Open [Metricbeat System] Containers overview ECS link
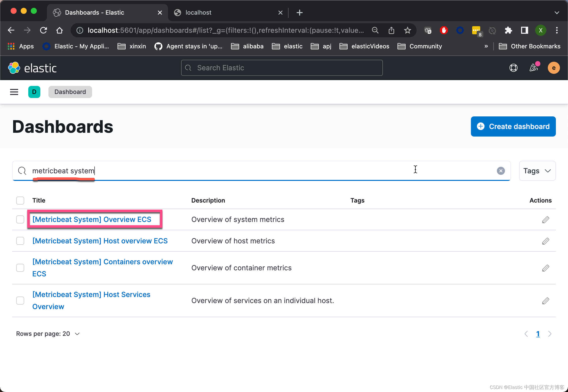This screenshot has width=568, height=392. coord(102,262)
